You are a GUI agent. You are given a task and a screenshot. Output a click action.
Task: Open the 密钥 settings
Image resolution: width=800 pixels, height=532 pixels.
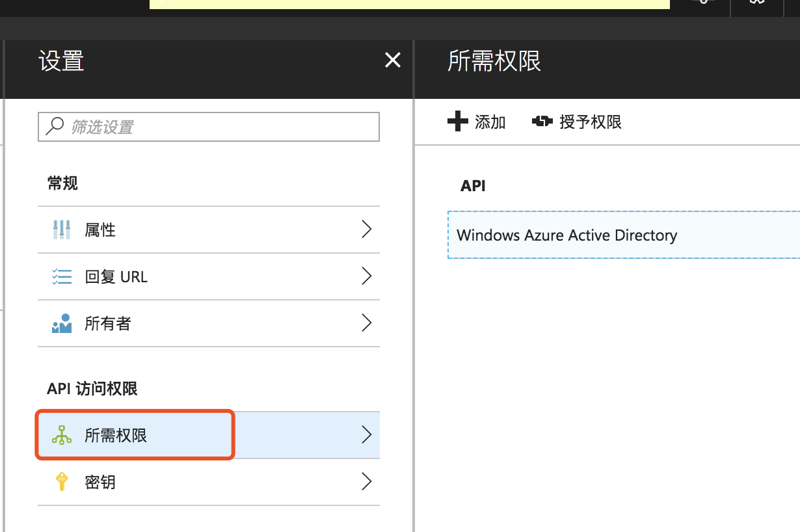click(x=209, y=482)
